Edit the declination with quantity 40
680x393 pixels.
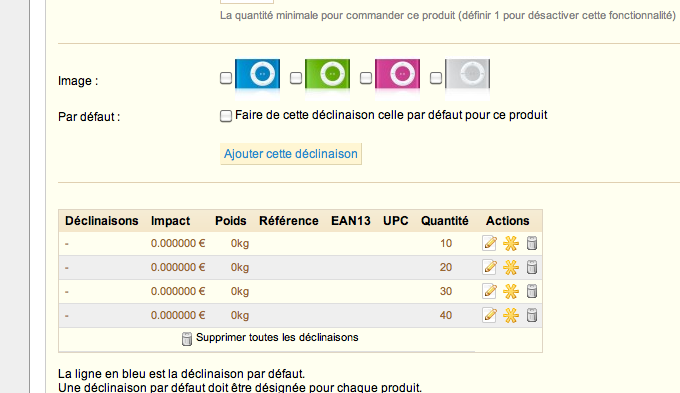pos(490,315)
